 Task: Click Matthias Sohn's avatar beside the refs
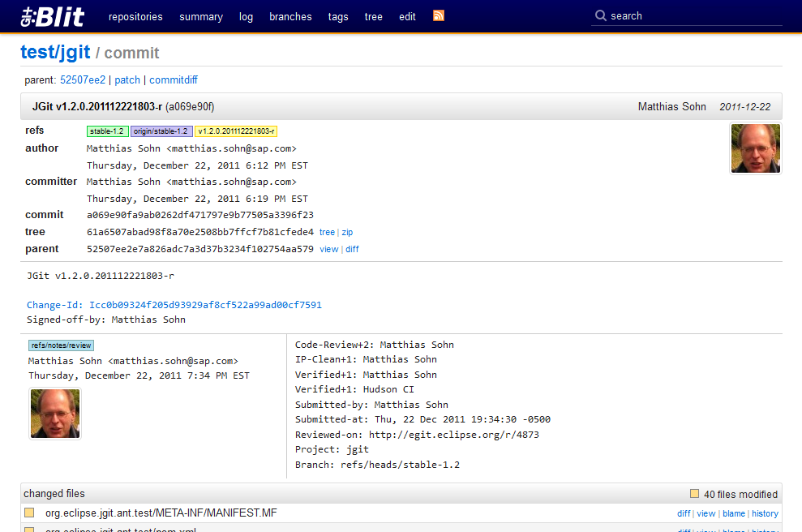pyautogui.click(x=756, y=148)
